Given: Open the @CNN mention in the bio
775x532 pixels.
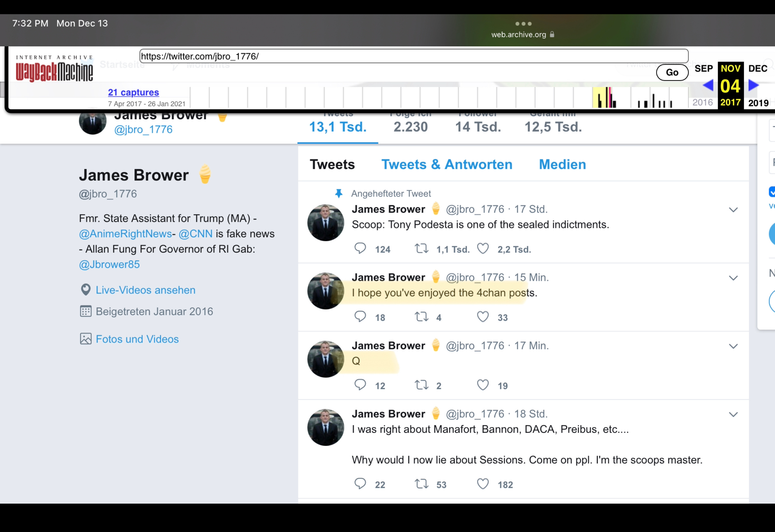Looking at the screenshot, I should pyautogui.click(x=195, y=234).
